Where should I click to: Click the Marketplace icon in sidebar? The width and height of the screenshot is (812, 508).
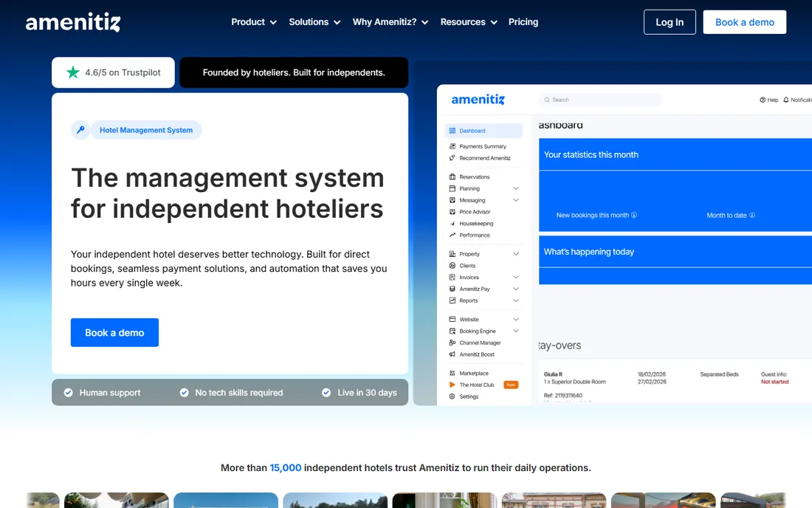pyautogui.click(x=452, y=373)
